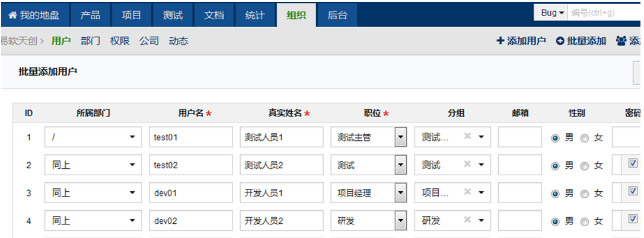
Task: Click the password field in row 1
Action: pyautogui.click(x=627, y=137)
